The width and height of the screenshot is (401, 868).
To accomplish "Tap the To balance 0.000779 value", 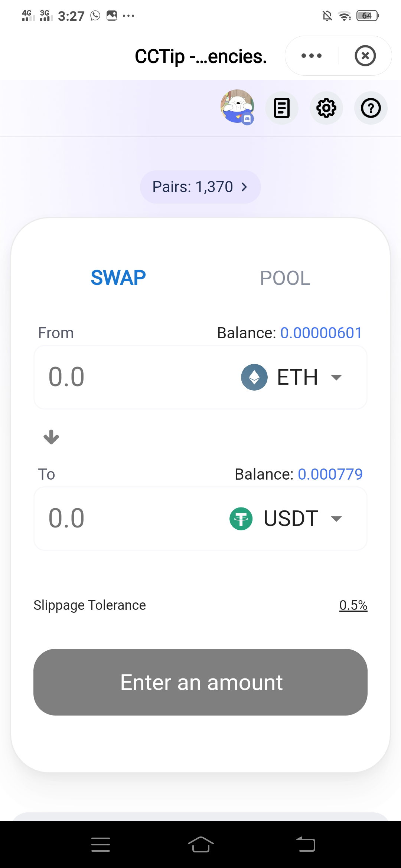I will coord(330,474).
